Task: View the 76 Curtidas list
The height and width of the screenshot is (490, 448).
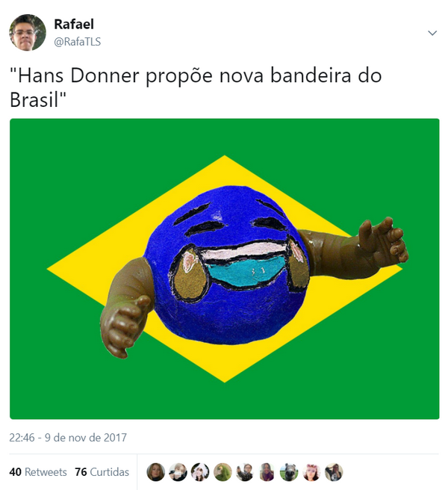Action: pos(102,472)
